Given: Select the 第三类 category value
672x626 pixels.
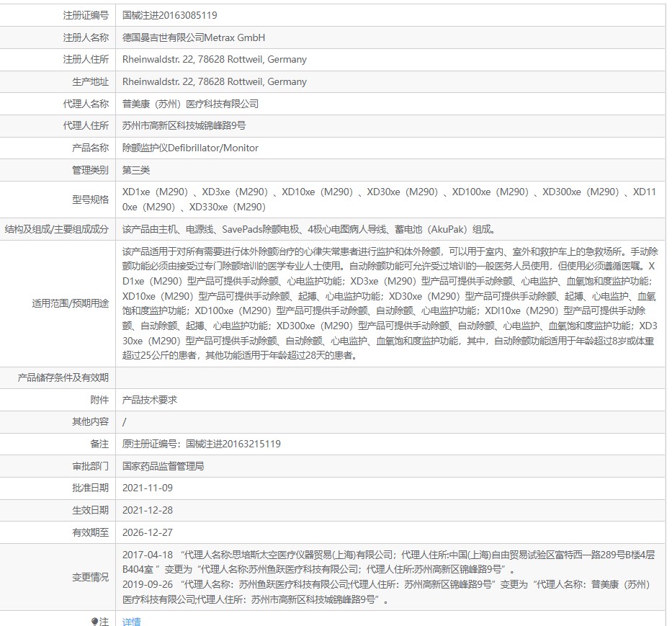Looking at the screenshot, I should pyautogui.click(x=136, y=170).
